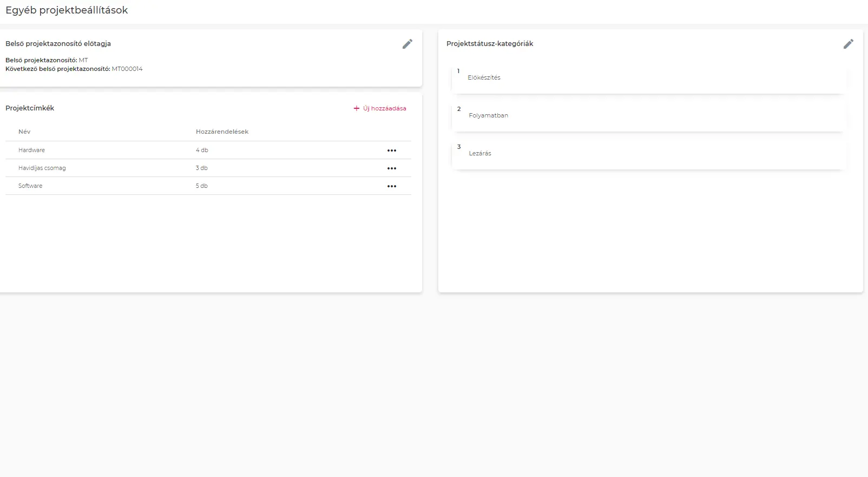868x477 pixels.
Task: Open the Havidíjas csomag row options menu
Action: 392,168
